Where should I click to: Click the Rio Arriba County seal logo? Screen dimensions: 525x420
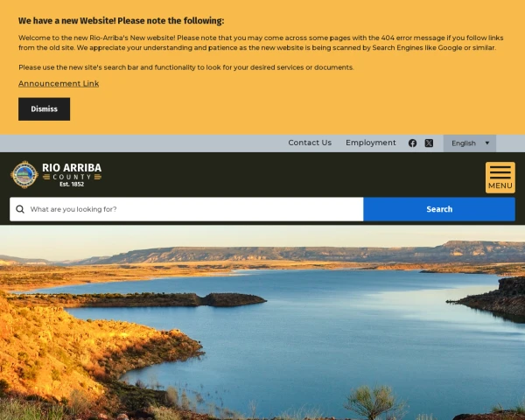[x=24, y=174]
